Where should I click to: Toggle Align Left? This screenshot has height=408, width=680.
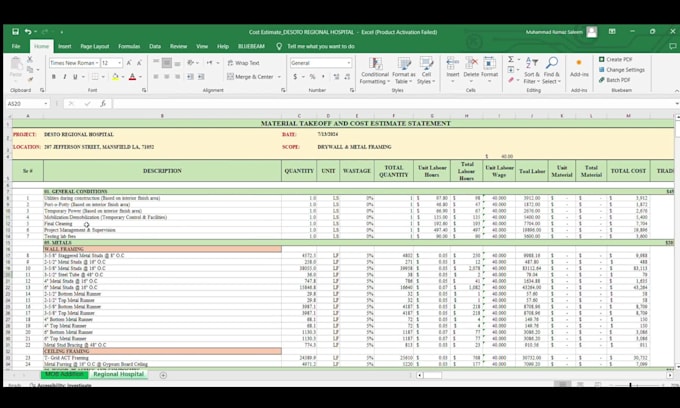[x=156, y=77]
